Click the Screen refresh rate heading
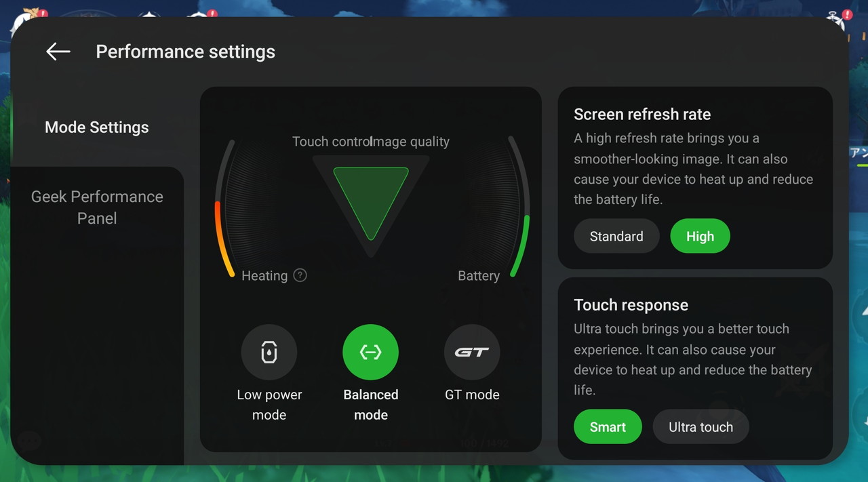This screenshot has height=482, width=868. [x=642, y=114]
